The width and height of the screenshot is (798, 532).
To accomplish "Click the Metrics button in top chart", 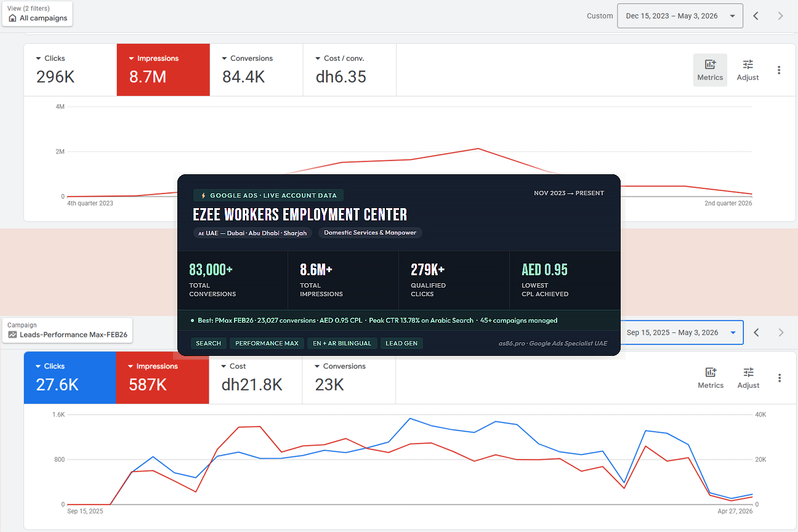I will tap(710, 70).
